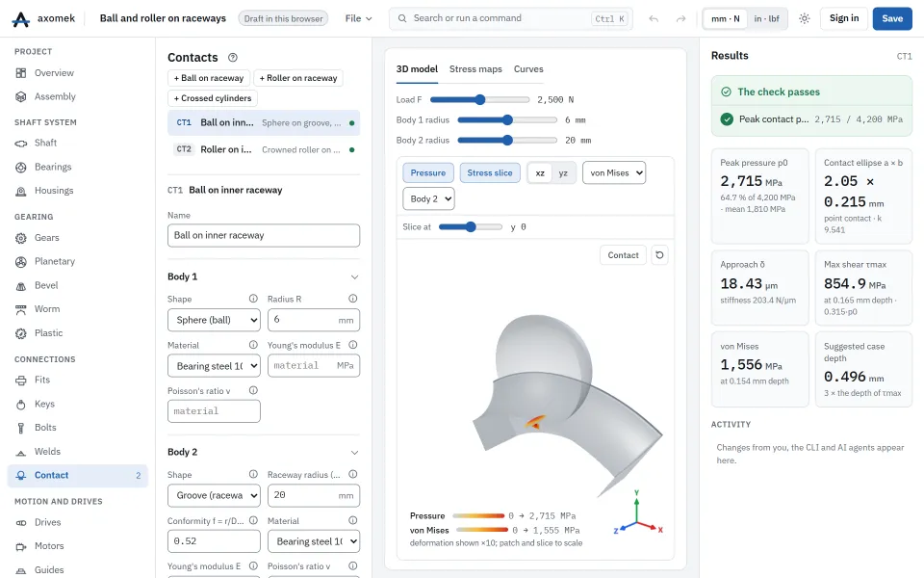Select the xz slice plane
Screen dimensions: 924x578
(x=540, y=172)
